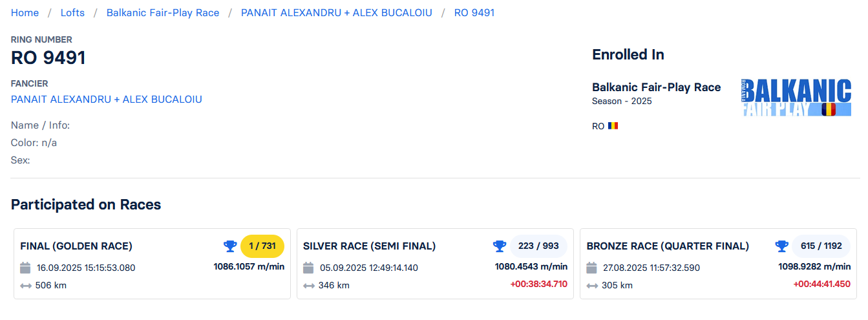868x320 pixels.
Task: Click calendar icon beside 27.08.2025 date
Action: pyautogui.click(x=591, y=268)
